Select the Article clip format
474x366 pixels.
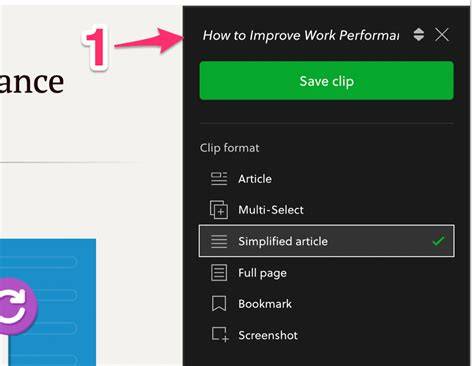[327, 179]
